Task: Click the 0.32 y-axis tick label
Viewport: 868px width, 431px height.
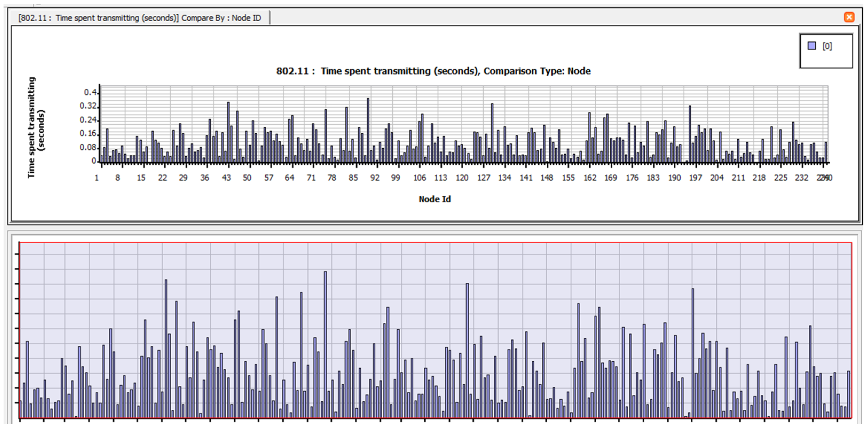Action: tap(88, 106)
